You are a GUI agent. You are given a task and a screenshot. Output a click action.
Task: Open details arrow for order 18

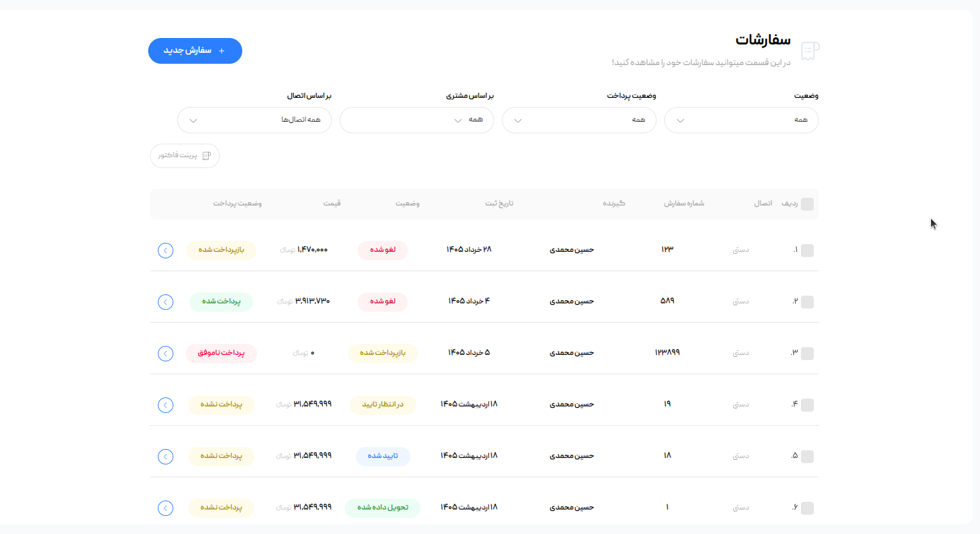click(166, 457)
